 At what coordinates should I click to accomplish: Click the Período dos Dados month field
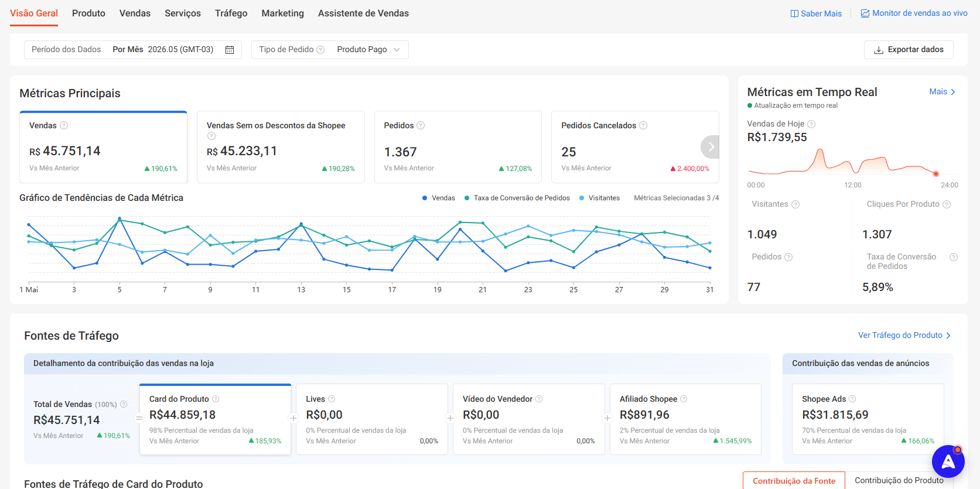tap(133, 50)
